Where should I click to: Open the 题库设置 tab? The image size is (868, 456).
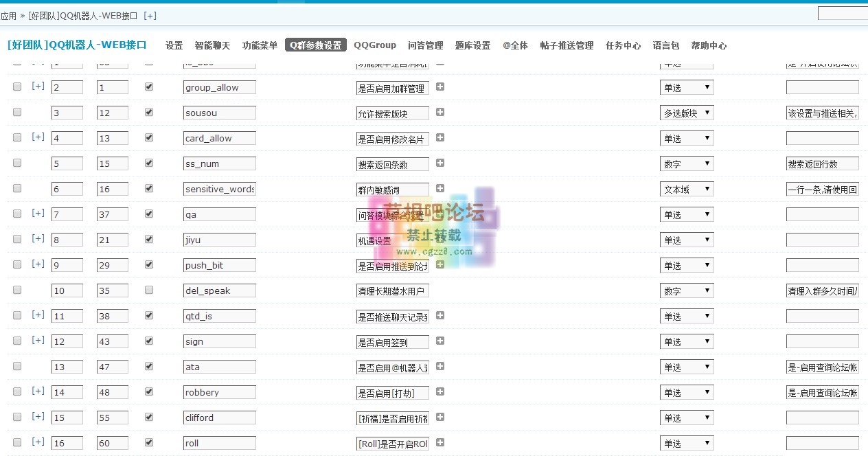pos(472,45)
